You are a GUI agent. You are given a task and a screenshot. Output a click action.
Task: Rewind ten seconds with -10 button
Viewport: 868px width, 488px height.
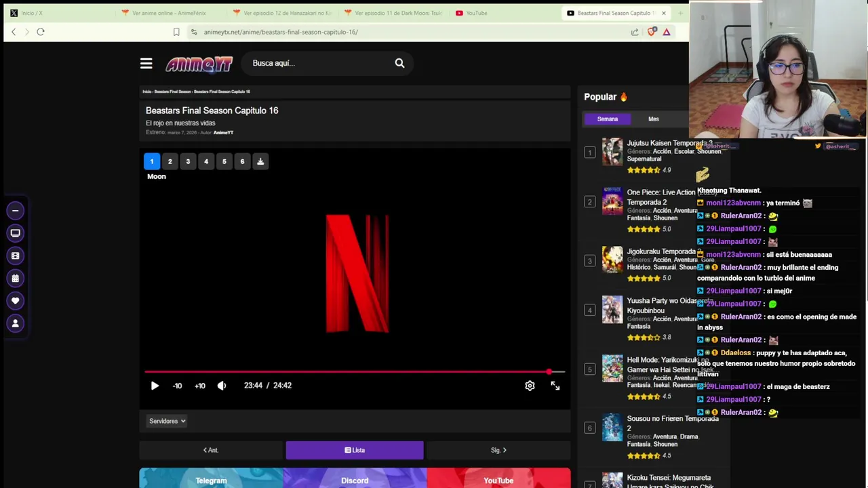coord(177,386)
